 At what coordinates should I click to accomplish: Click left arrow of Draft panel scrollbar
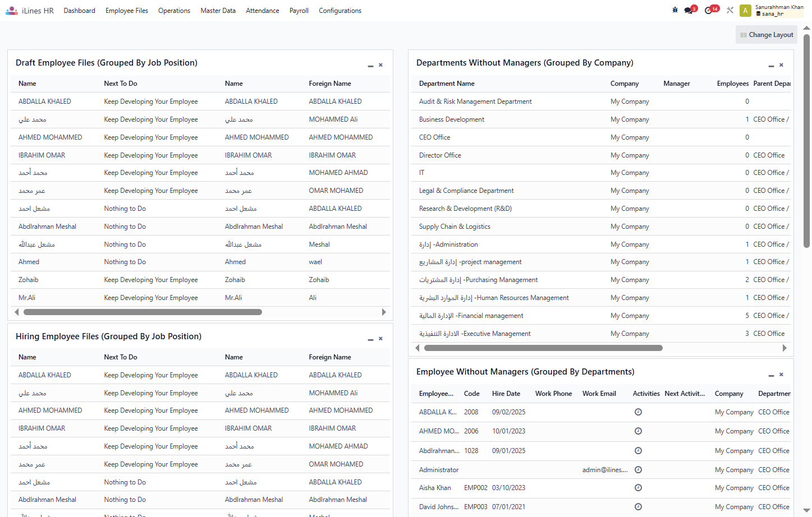(17, 312)
